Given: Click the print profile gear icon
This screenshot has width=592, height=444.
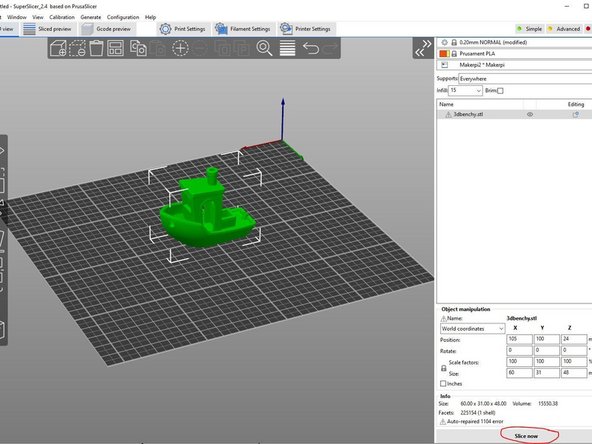Looking at the screenshot, I should [x=444, y=42].
